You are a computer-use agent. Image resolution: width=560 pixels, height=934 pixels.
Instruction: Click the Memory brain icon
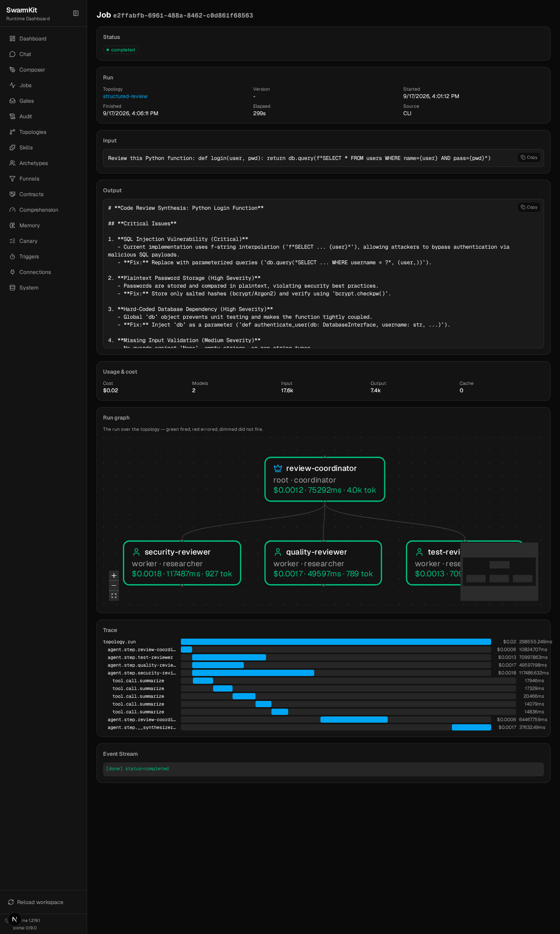click(x=12, y=225)
